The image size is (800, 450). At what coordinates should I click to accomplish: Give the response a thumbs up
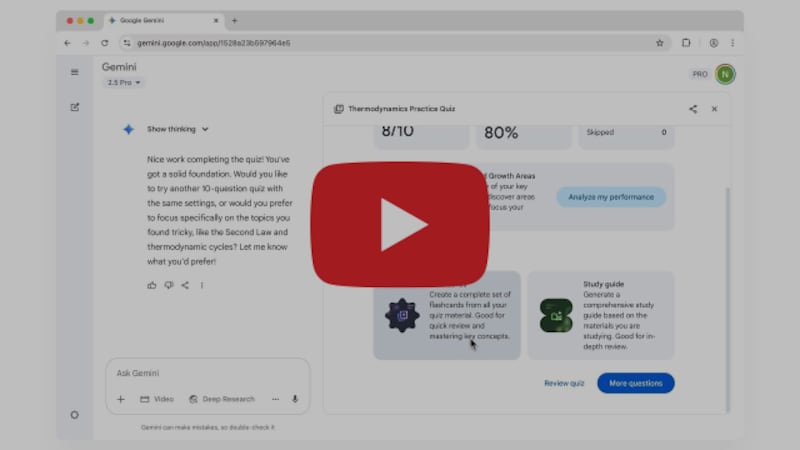[x=152, y=285]
